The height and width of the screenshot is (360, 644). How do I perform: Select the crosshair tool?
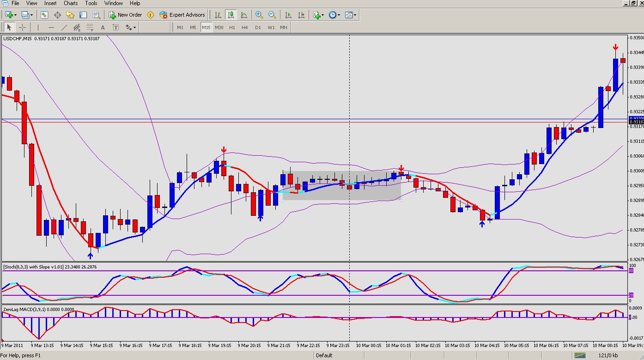click(22, 27)
